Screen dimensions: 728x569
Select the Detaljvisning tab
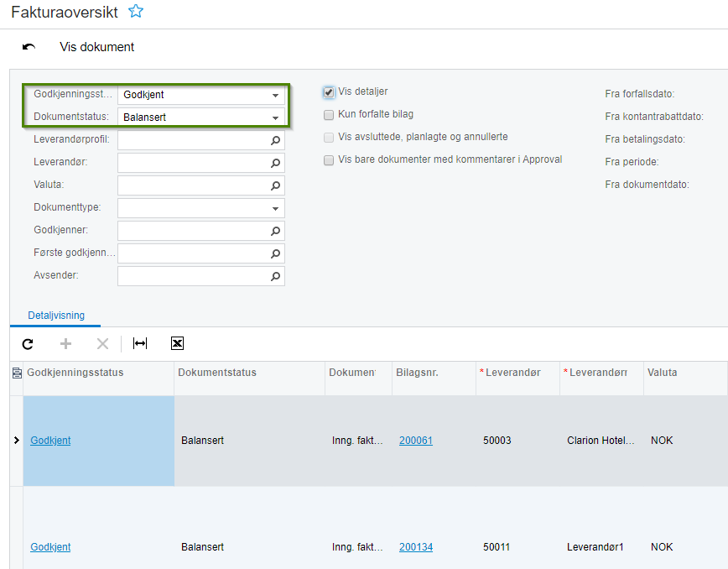point(56,316)
